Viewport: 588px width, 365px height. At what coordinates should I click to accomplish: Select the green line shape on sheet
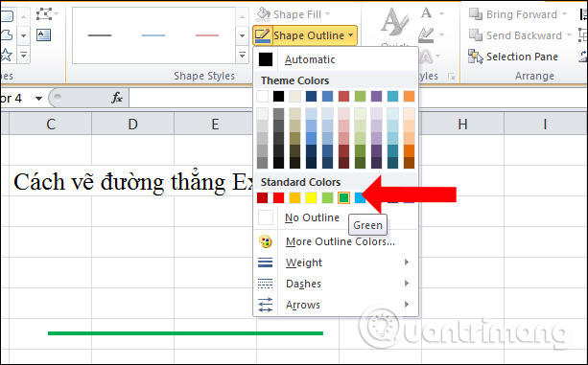[185, 333]
